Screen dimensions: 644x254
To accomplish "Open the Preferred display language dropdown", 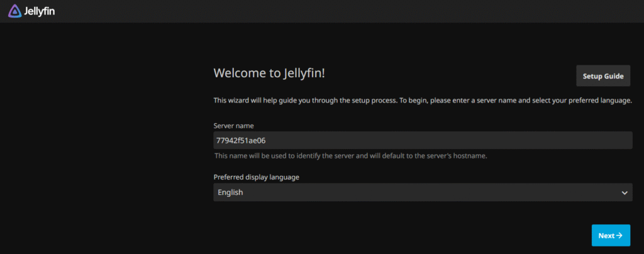I will pyautogui.click(x=423, y=192).
